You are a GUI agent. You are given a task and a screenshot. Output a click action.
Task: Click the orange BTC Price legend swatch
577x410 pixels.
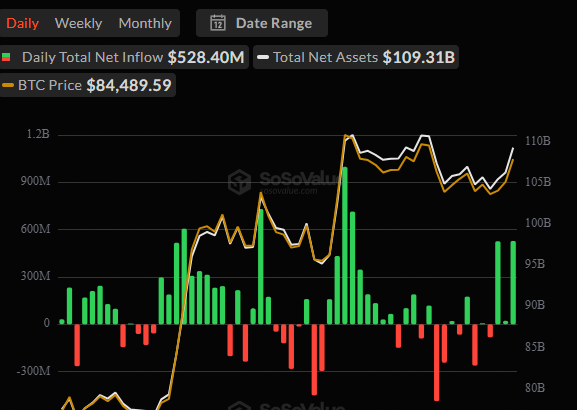8,85
